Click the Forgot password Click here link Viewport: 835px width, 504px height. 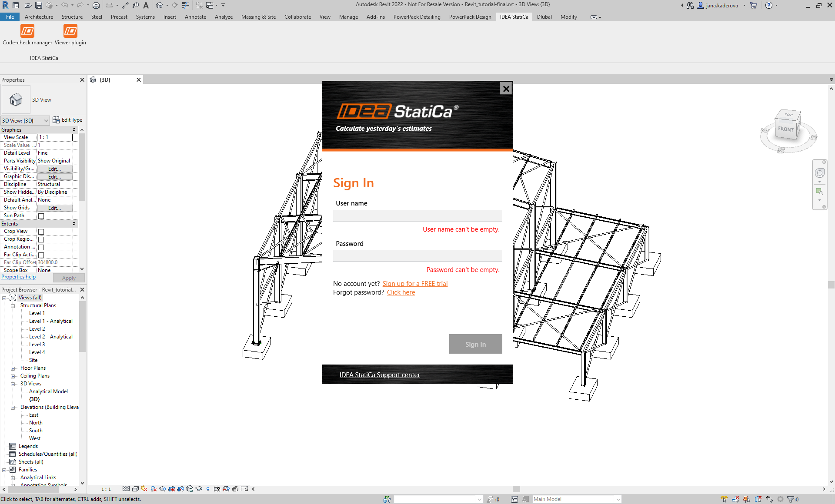coord(401,292)
